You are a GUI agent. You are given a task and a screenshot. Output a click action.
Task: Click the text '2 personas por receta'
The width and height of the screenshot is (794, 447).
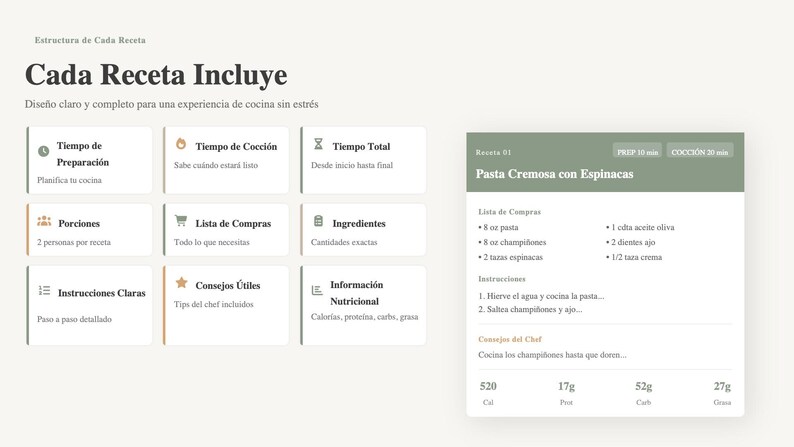point(74,242)
